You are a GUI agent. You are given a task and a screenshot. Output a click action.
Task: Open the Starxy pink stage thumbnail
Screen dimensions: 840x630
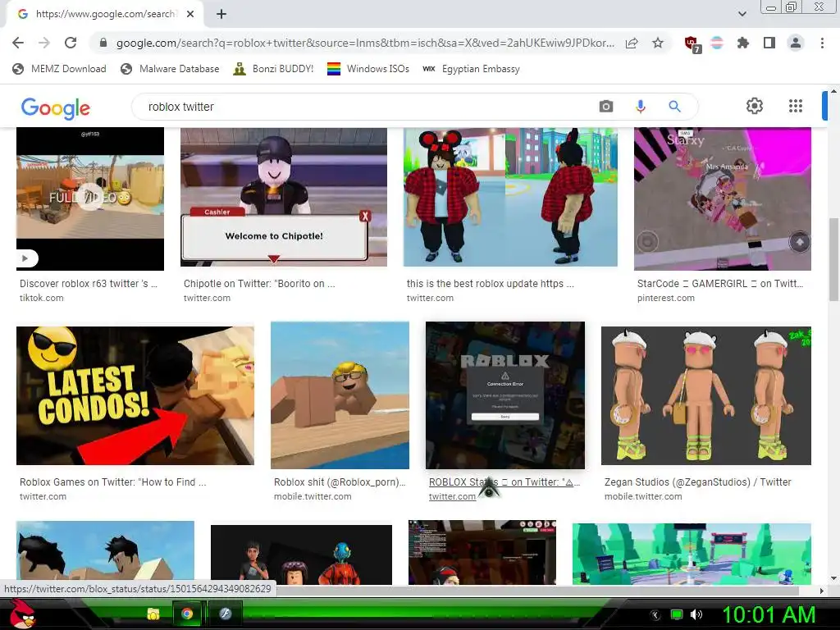(x=722, y=199)
